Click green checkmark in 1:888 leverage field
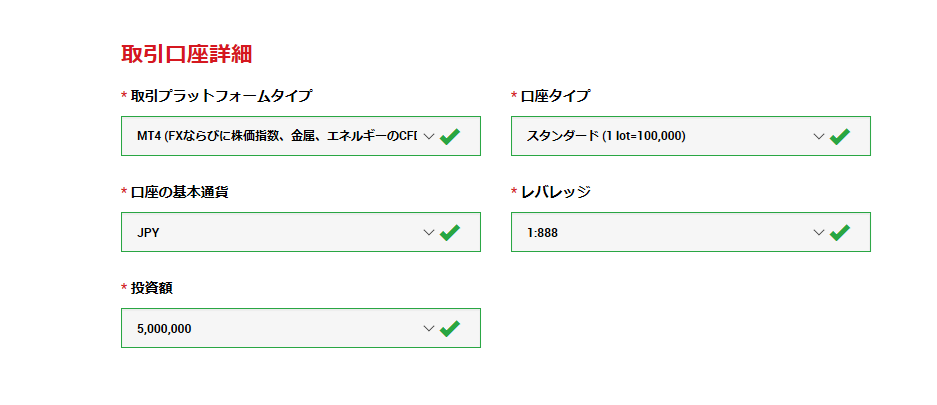 [x=840, y=232]
